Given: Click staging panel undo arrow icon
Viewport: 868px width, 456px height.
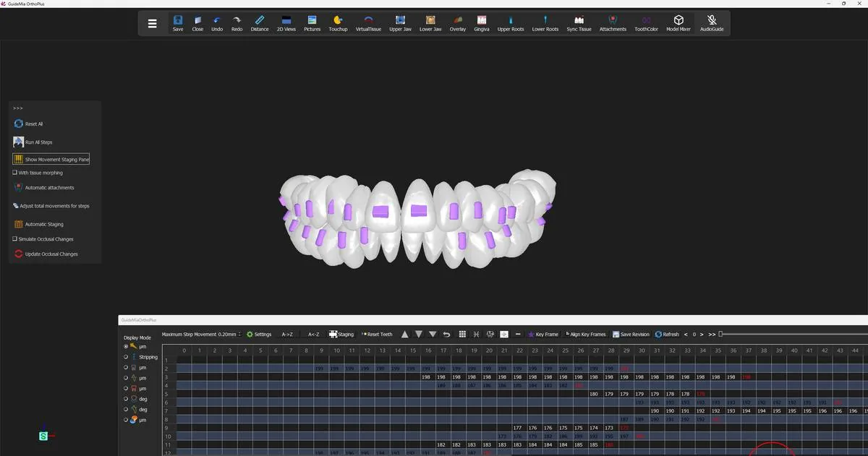Looking at the screenshot, I should point(446,335).
